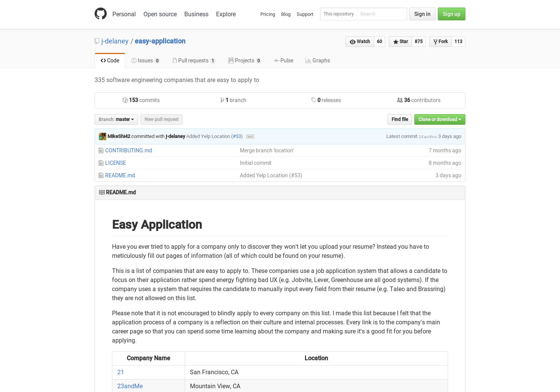560x392 pixels.
Task: Click the GitHub octocat logo
Action: tap(101, 14)
